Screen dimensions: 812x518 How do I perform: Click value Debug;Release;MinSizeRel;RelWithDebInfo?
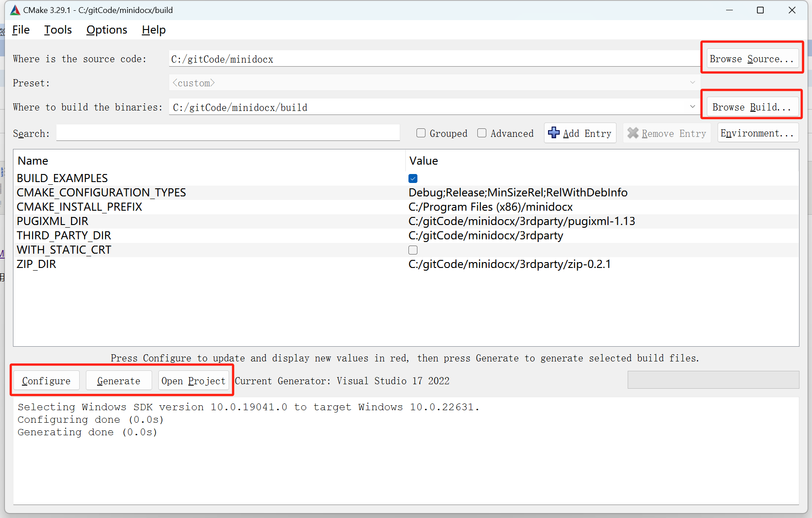518,192
